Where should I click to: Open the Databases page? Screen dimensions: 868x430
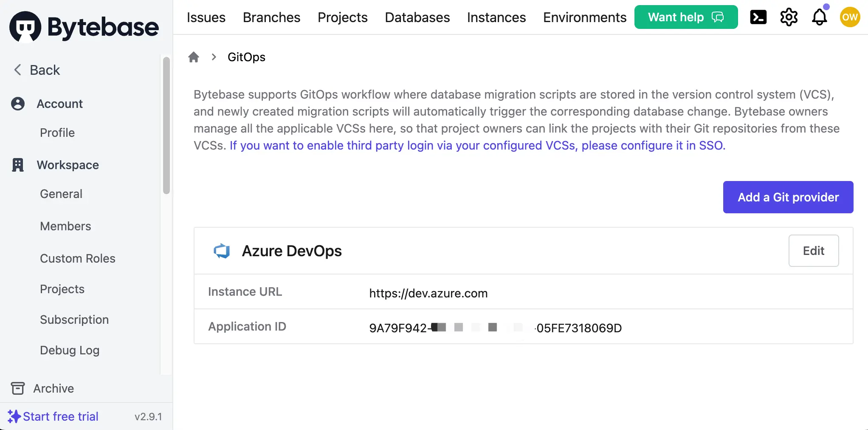click(417, 17)
